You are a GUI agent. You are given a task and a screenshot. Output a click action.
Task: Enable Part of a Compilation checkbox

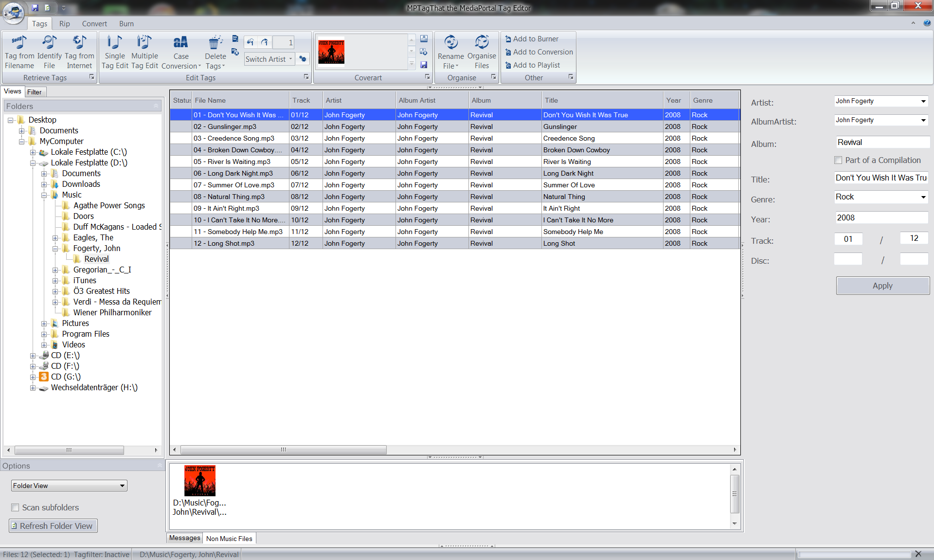click(838, 160)
